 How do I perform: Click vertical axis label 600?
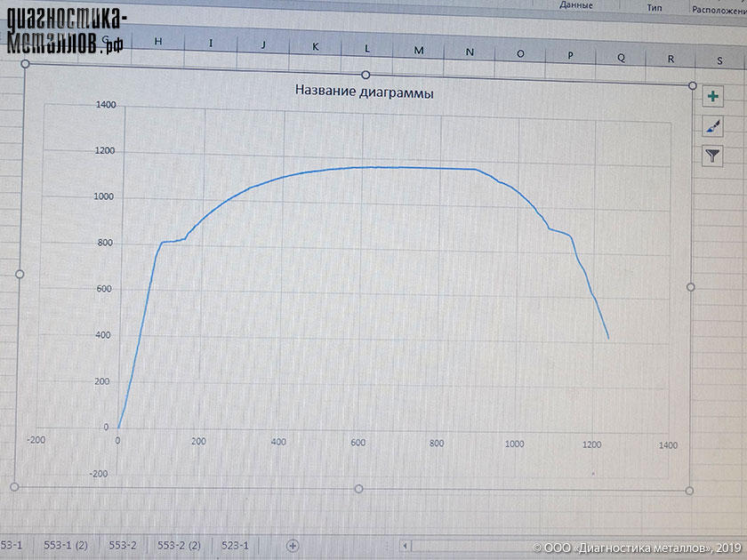[104, 289]
